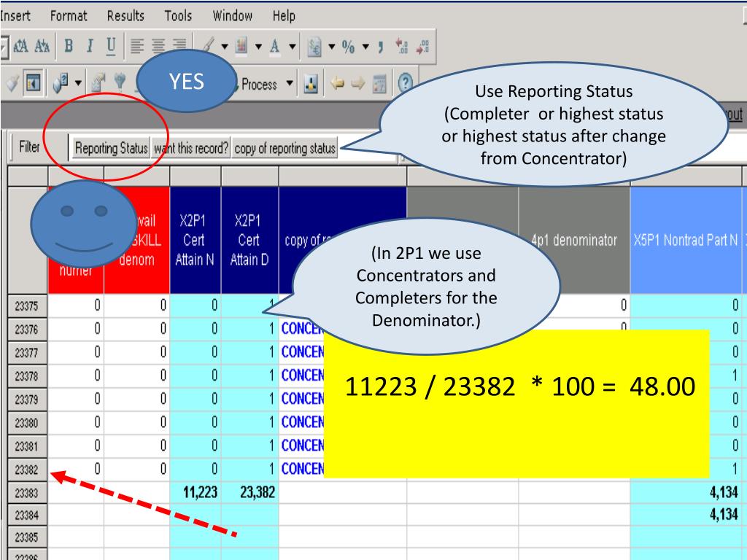Click Cert Attain N value in row 23382
747x560 pixels.
click(x=196, y=469)
